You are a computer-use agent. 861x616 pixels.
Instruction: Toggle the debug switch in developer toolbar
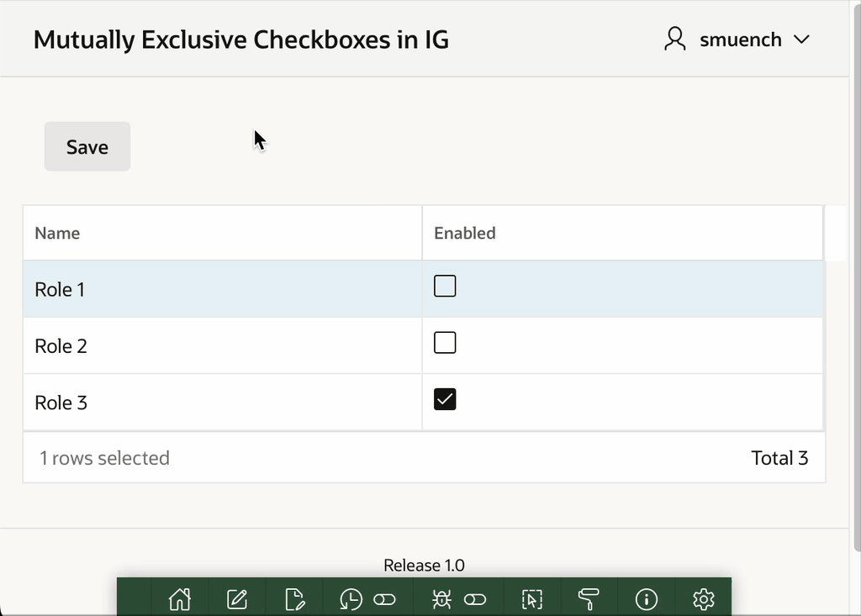(475, 599)
